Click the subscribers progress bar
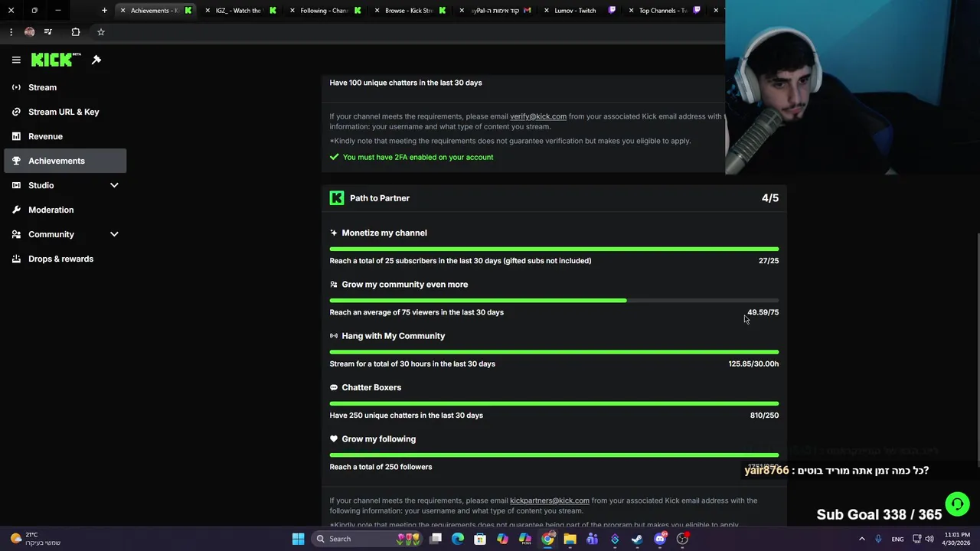This screenshot has width=980, height=551. pyautogui.click(x=554, y=249)
